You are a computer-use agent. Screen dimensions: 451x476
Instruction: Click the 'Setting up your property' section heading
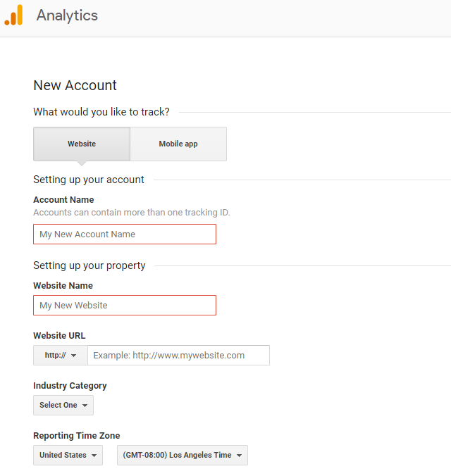pyautogui.click(x=89, y=265)
